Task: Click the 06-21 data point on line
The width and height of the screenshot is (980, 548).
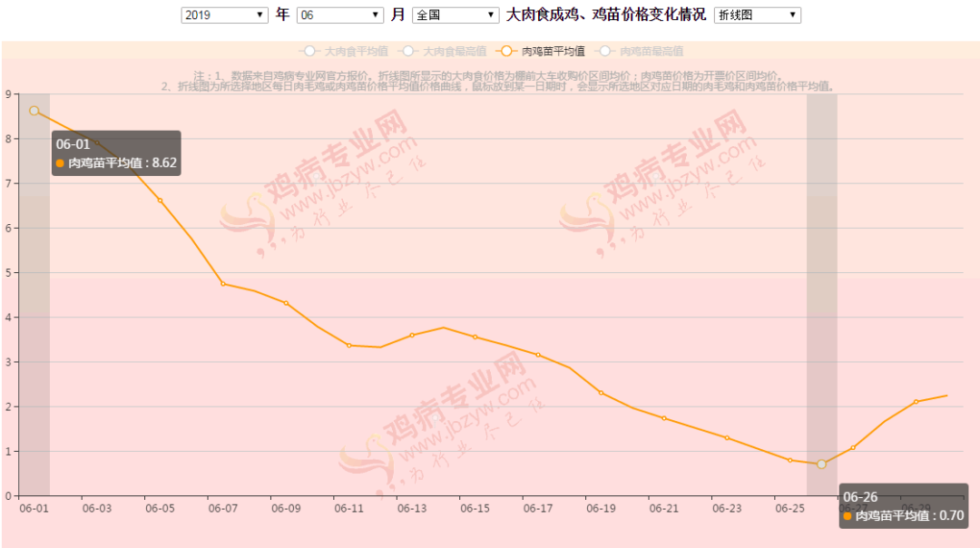Action: (663, 418)
